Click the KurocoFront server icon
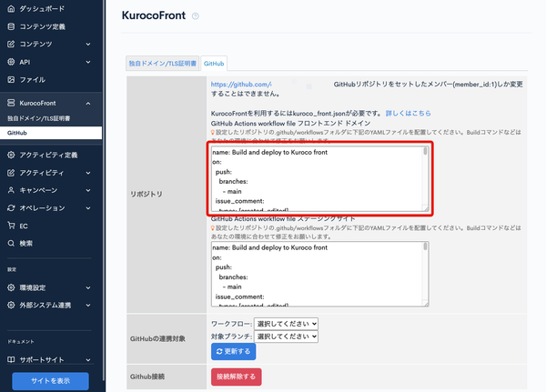Viewport: 546px width, 392px height. [x=11, y=103]
